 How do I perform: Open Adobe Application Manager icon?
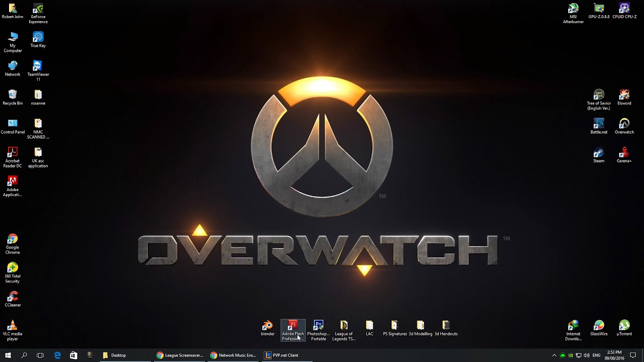coord(13,187)
